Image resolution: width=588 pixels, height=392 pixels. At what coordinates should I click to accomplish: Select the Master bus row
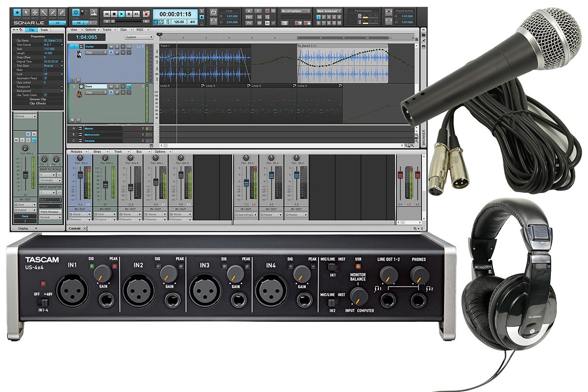click(111, 128)
